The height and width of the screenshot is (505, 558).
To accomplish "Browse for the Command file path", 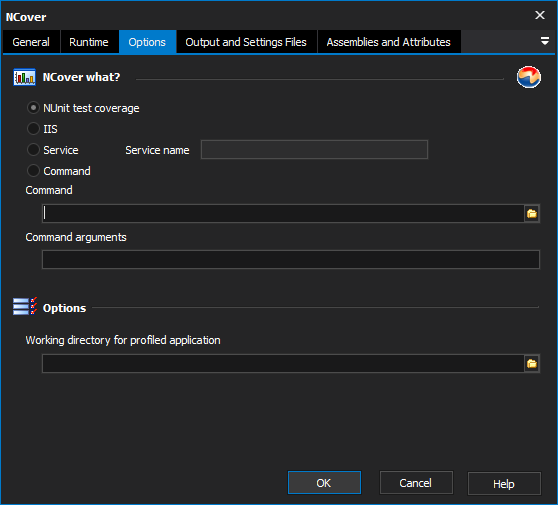I will point(532,214).
